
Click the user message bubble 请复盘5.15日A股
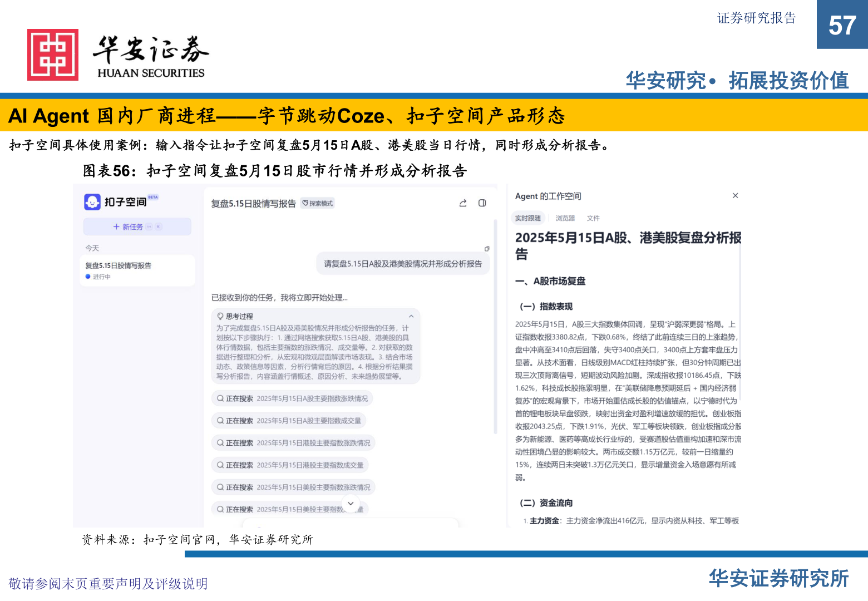[x=403, y=264]
